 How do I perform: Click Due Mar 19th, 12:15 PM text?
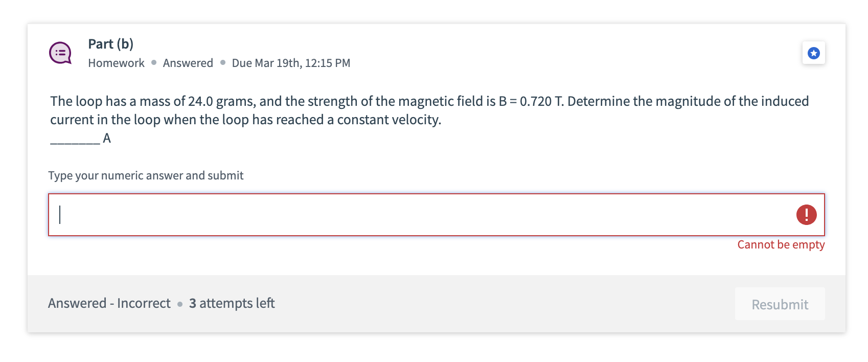[x=291, y=63]
